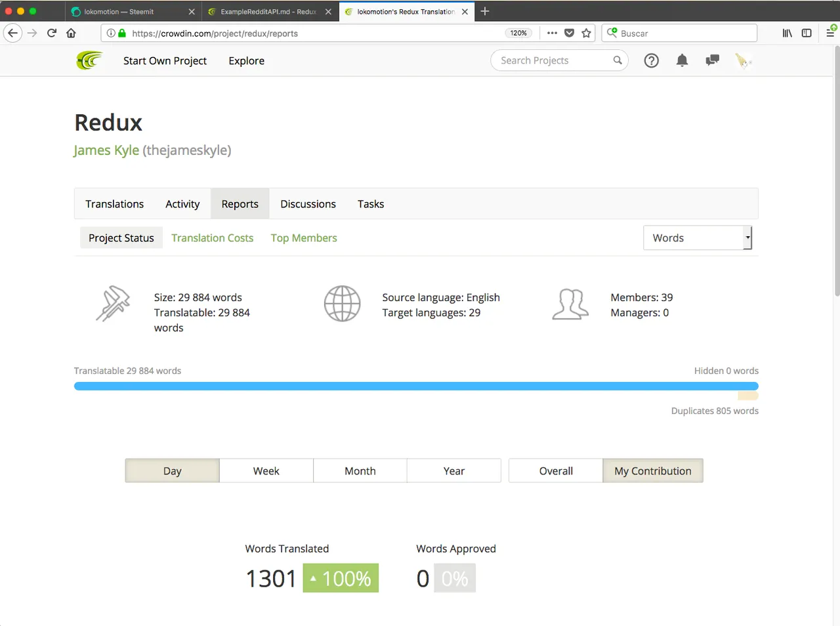Select Month period toggle
Image resolution: width=840 pixels, height=626 pixels.
click(360, 470)
